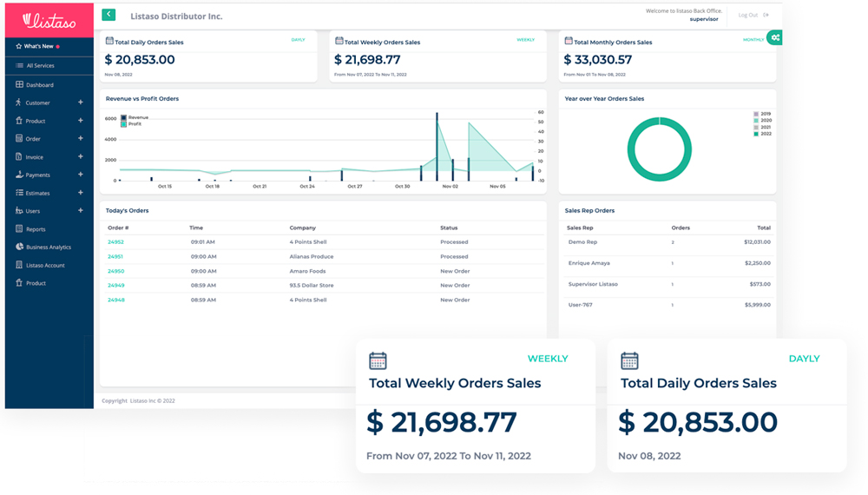Click the Log Out link
868x495 pixels.
[x=748, y=15]
